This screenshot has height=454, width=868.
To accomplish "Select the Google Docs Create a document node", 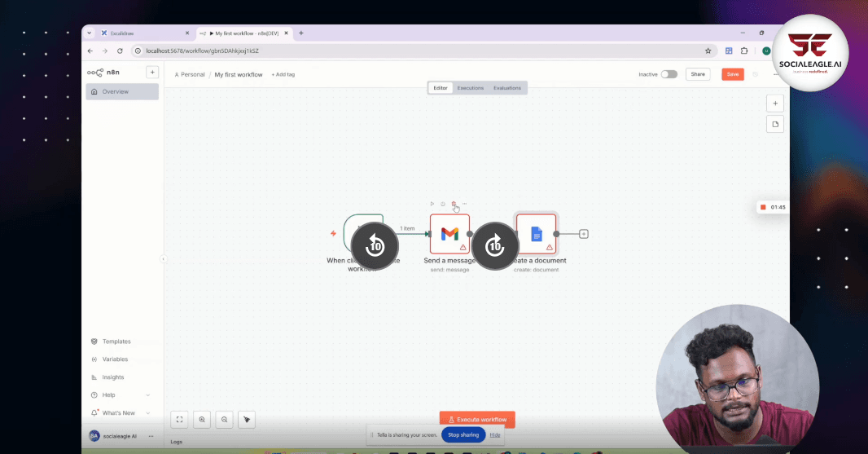I will click(x=536, y=234).
